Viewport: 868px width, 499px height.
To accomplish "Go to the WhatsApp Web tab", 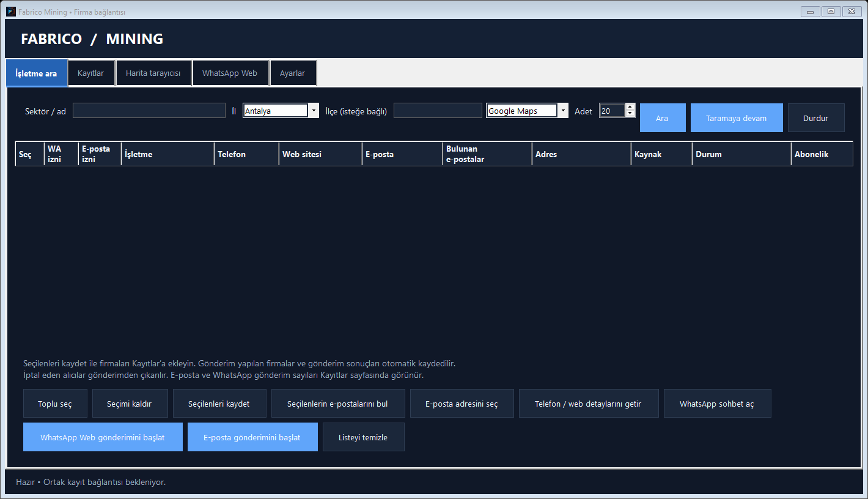I will pyautogui.click(x=230, y=73).
